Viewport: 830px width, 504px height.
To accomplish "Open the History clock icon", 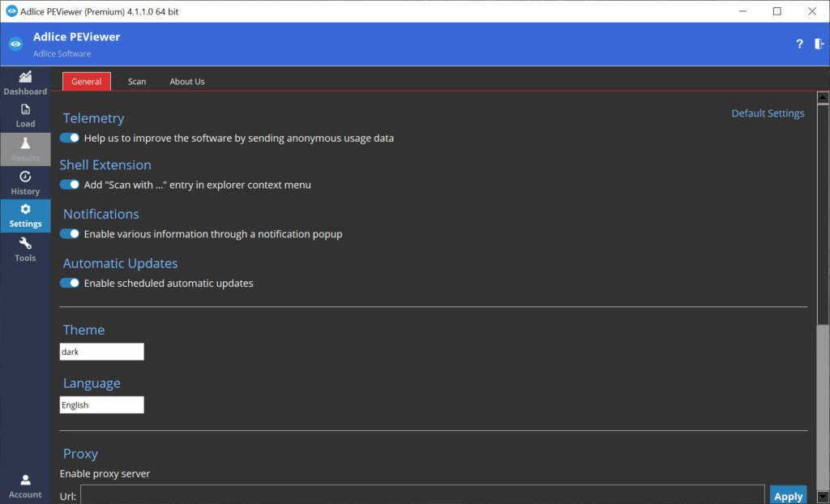I will pyautogui.click(x=25, y=177).
